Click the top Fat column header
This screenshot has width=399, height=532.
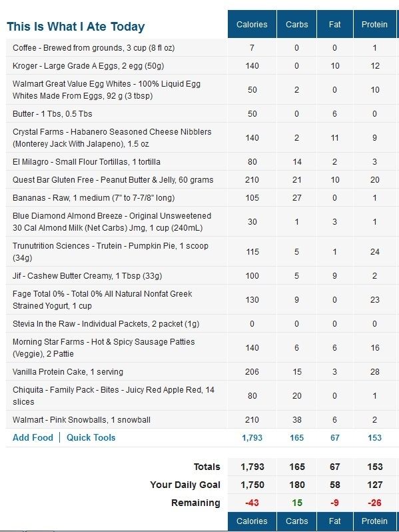click(x=334, y=24)
